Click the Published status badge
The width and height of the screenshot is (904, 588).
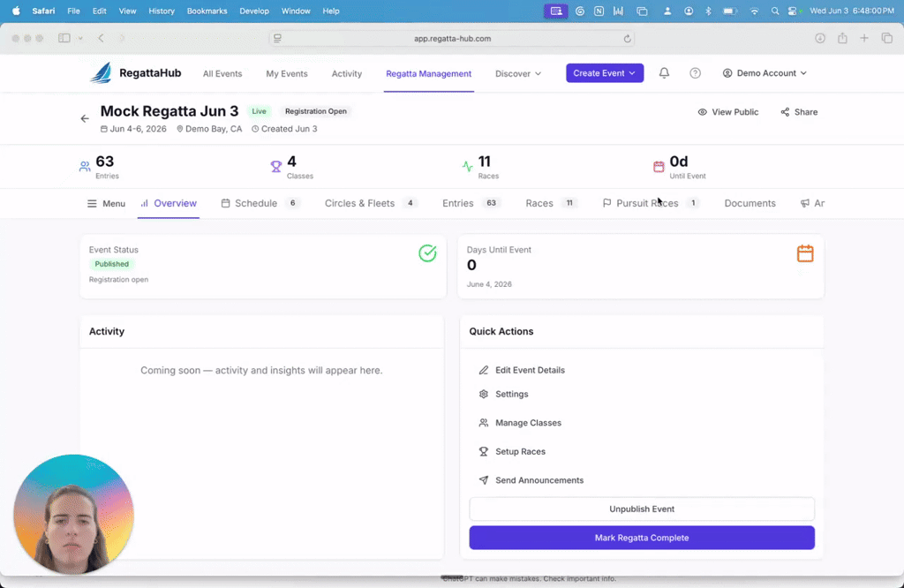click(112, 264)
